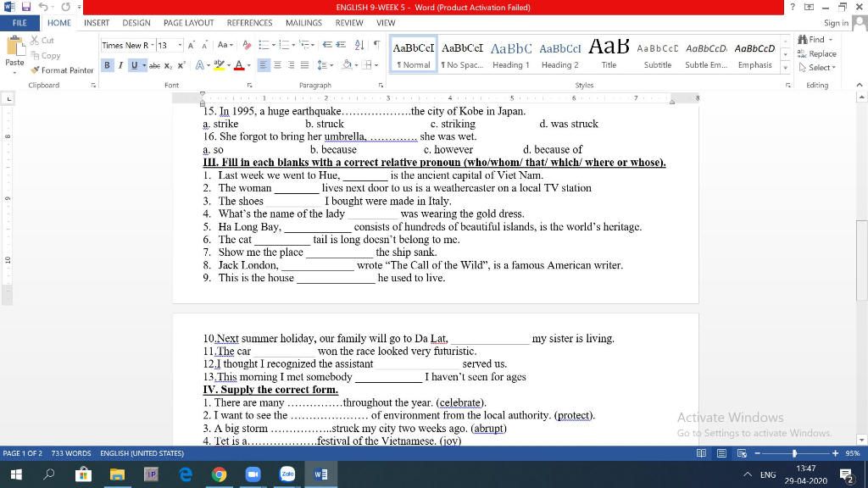Image resolution: width=868 pixels, height=488 pixels.
Task: Open Zoom app from taskbar
Action: (253, 474)
